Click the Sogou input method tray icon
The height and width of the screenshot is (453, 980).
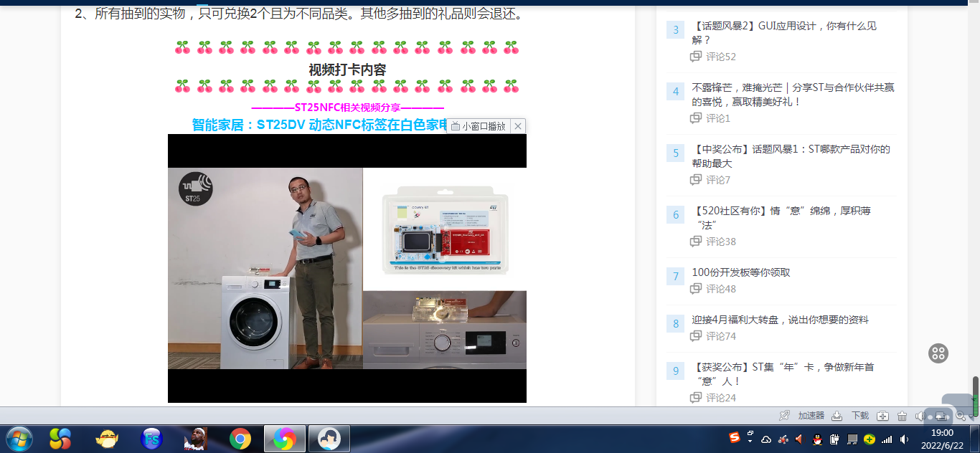pos(735,439)
